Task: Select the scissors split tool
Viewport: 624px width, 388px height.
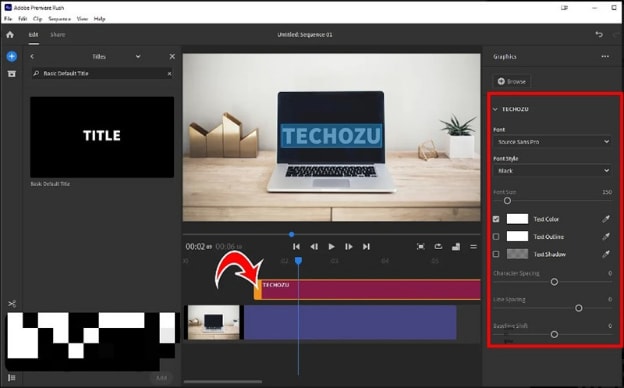Action: 12,304
